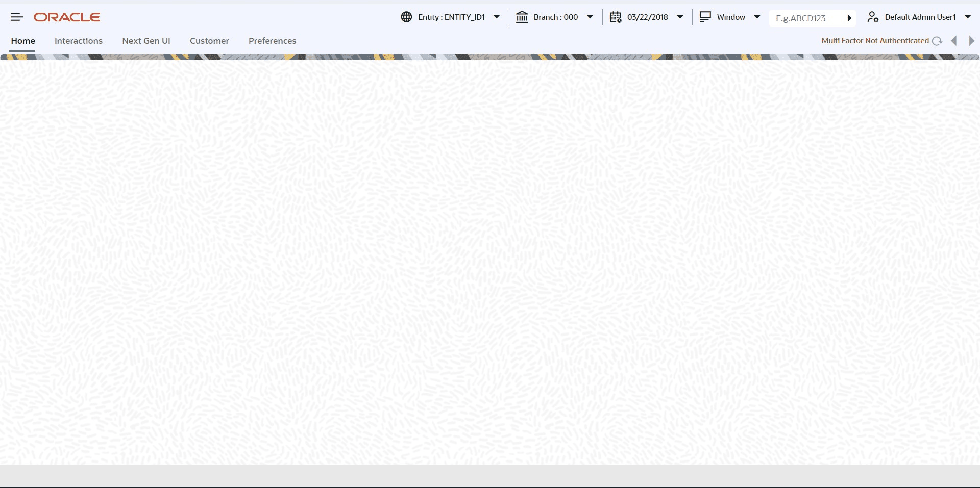
Task: Click the Entity : ENTITY_ID1 label
Action: (451, 17)
